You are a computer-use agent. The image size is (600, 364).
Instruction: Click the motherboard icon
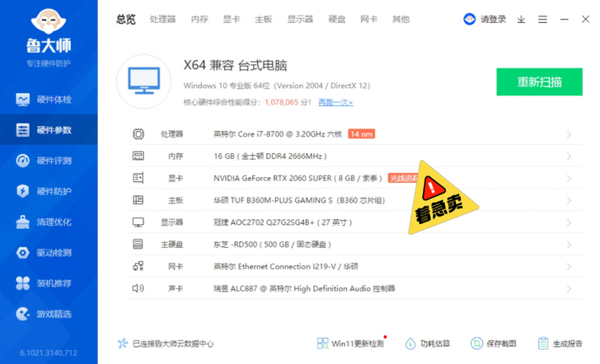coord(138,200)
